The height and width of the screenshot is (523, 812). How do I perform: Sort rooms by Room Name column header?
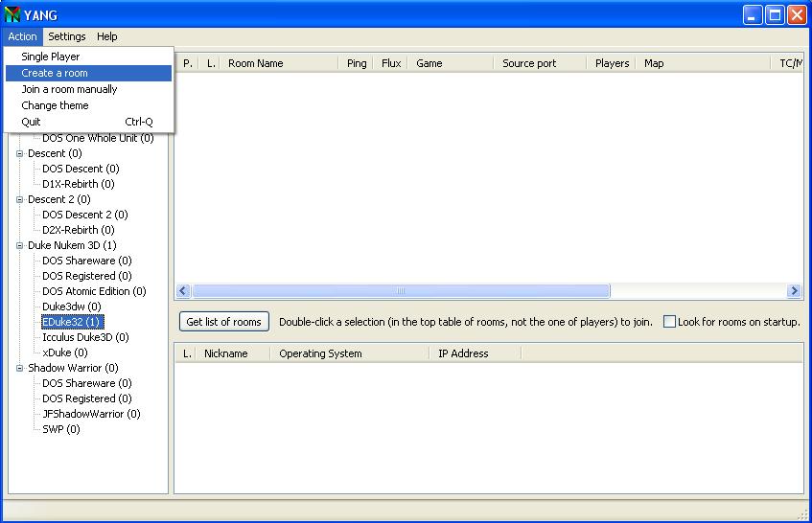point(279,63)
